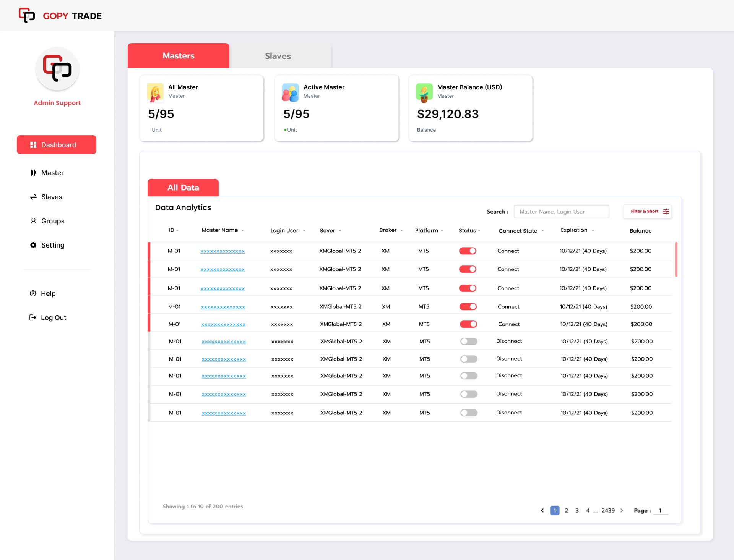The width and height of the screenshot is (734, 560).
Task: Click the Log Out icon
Action: point(33,317)
